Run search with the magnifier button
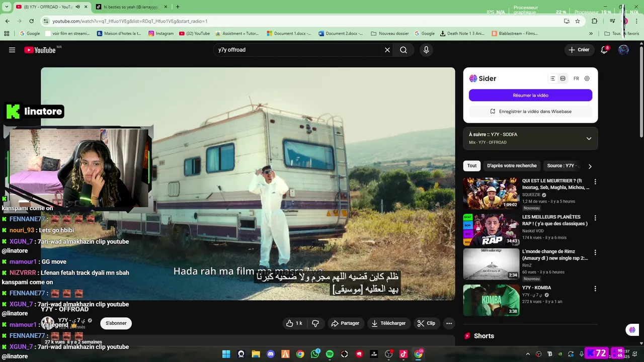 (x=404, y=50)
